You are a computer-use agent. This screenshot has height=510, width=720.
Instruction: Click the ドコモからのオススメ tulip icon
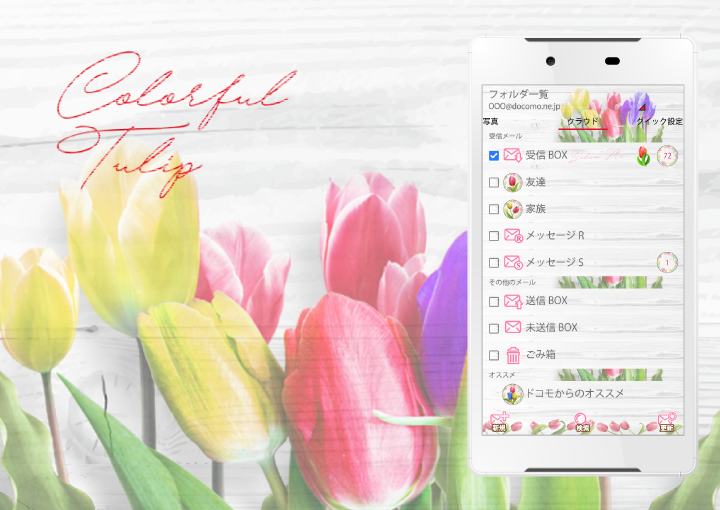pos(513,393)
